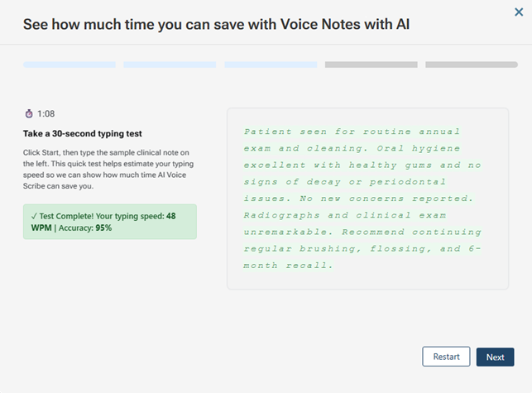Image resolution: width=532 pixels, height=393 pixels.
Task: Select the second blue progress step segment
Action: [170, 65]
